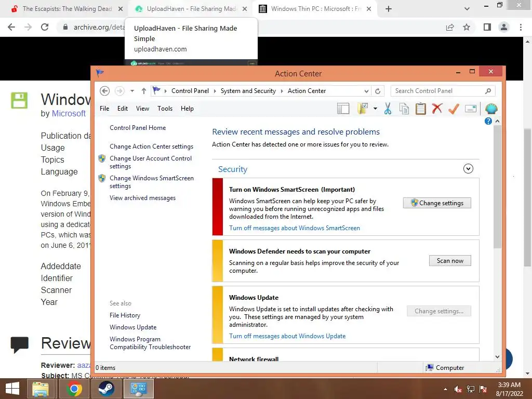532x399 pixels.
Task: Expand the address bar history dropdown
Action: coord(366,91)
